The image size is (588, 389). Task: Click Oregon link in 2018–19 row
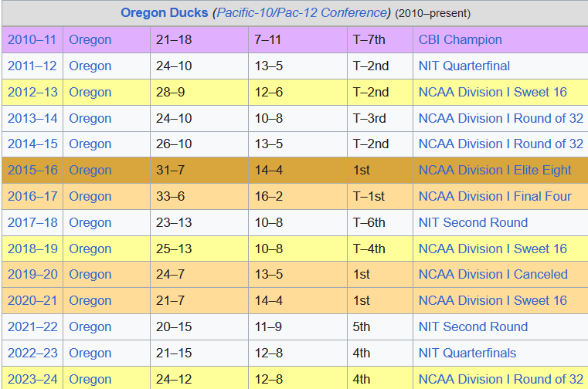(90, 249)
